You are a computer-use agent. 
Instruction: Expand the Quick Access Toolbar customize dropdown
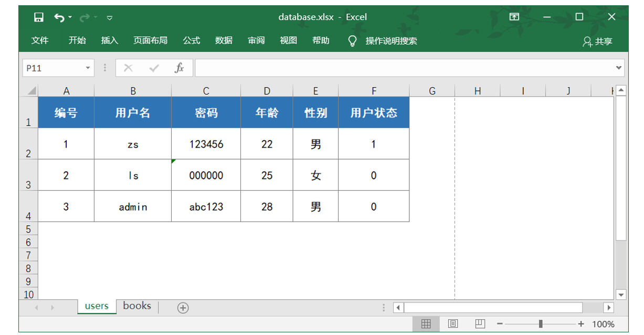[109, 17]
